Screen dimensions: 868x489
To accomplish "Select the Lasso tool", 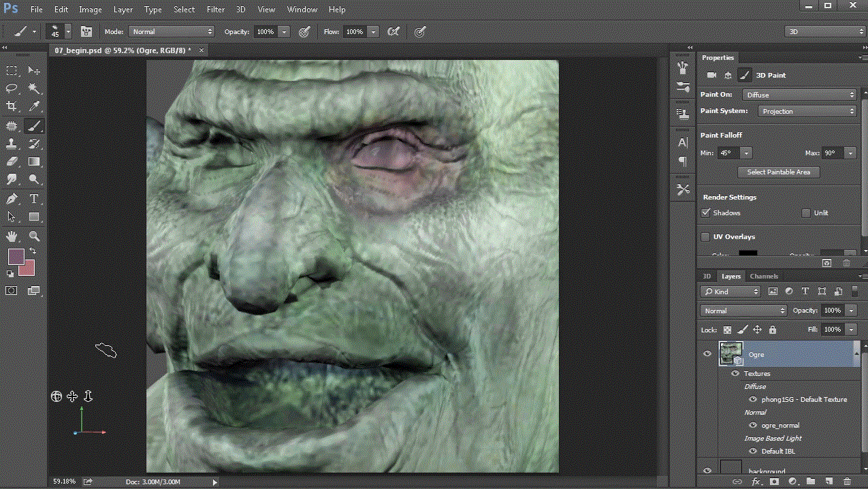I will click(12, 89).
